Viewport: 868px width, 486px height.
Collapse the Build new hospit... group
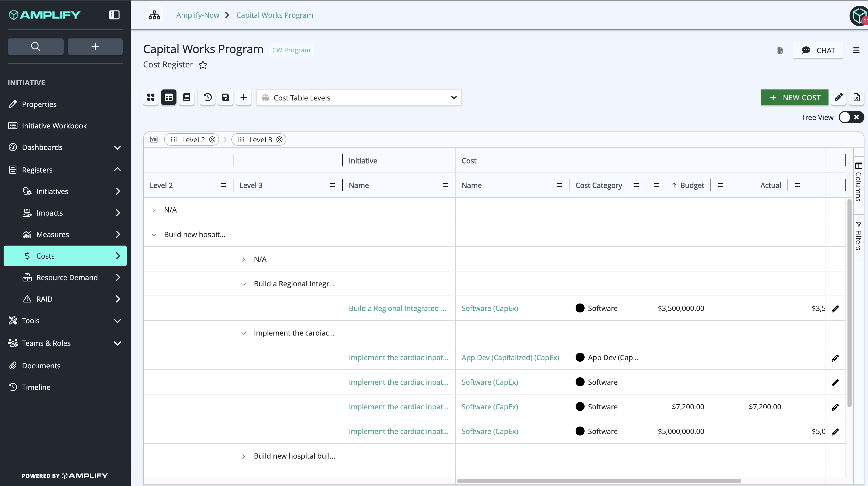click(154, 235)
